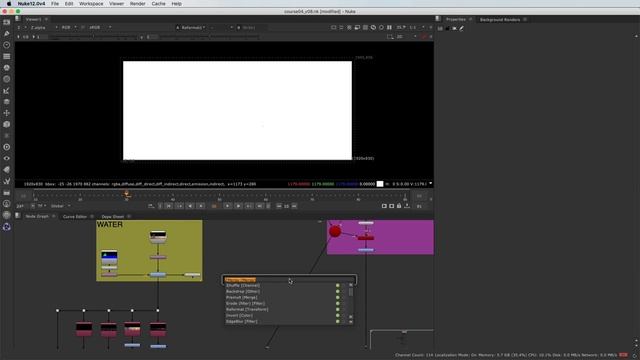This screenshot has height=360, width=640.
Task: Open the TF timeline dropdown
Action: (x=42, y=206)
